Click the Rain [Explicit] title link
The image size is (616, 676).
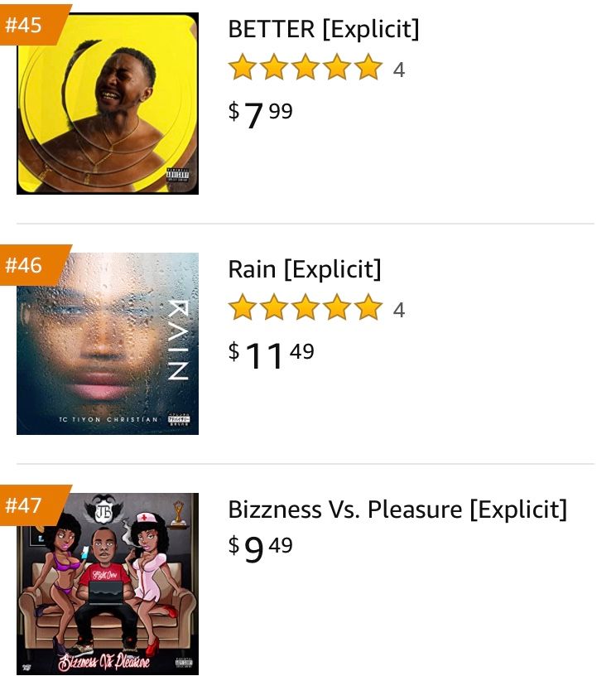(x=304, y=269)
